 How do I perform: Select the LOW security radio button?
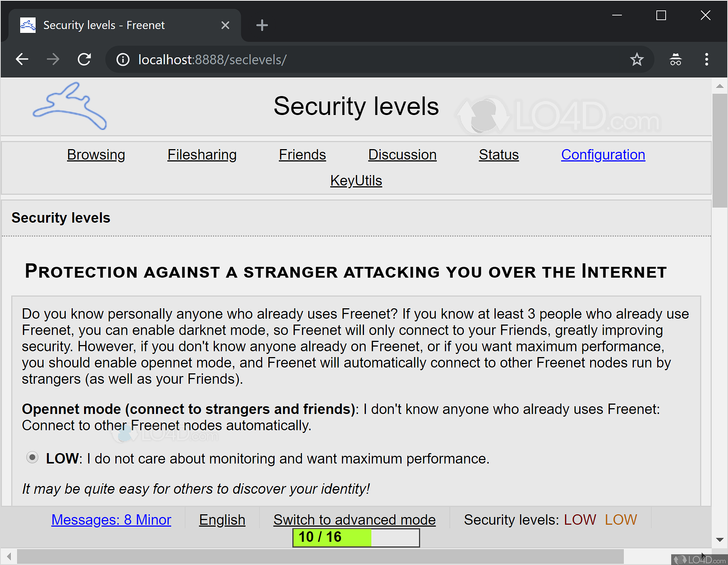point(33,457)
